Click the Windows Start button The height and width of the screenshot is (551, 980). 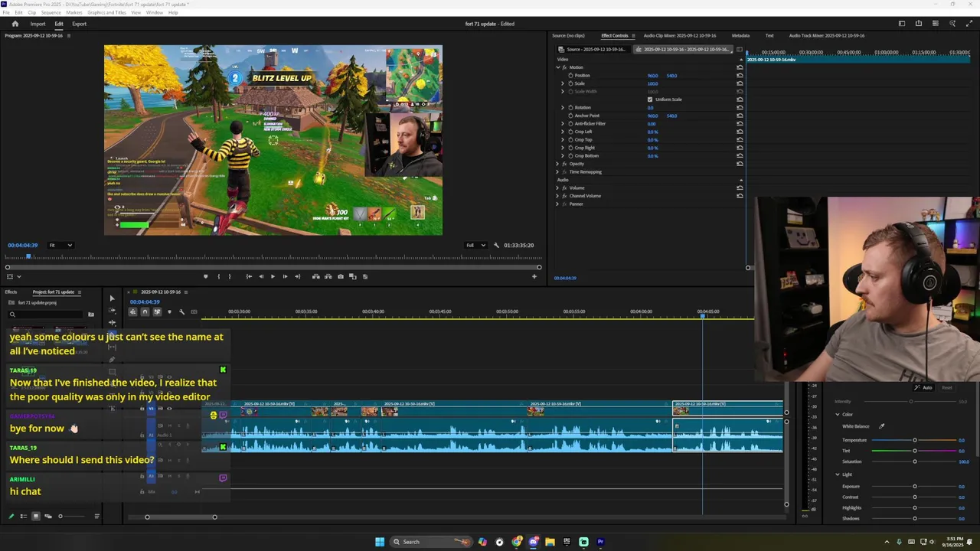(380, 542)
